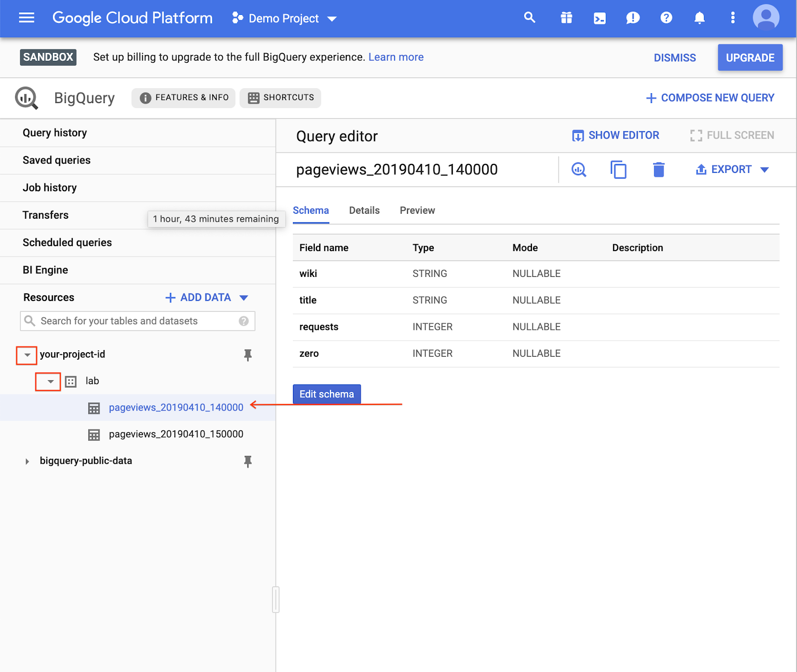Expand the bigquery-public-data project
The width and height of the screenshot is (797, 672).
click(x=27, y=461)
